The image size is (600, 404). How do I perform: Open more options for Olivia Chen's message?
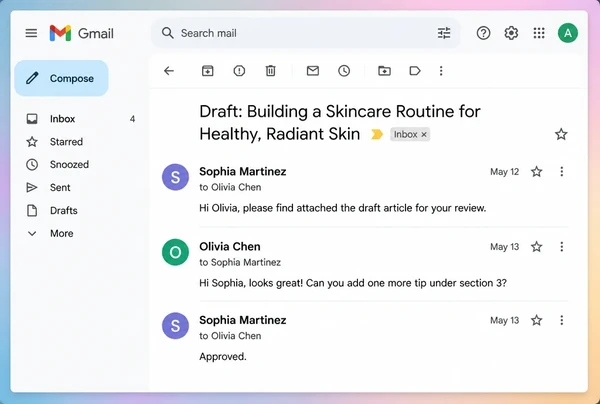point(562,246)
